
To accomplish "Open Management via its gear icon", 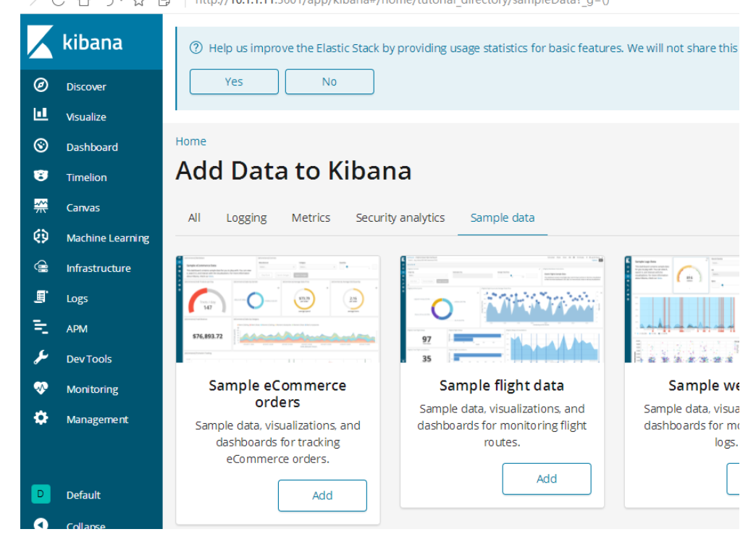I will pos(41,418).
